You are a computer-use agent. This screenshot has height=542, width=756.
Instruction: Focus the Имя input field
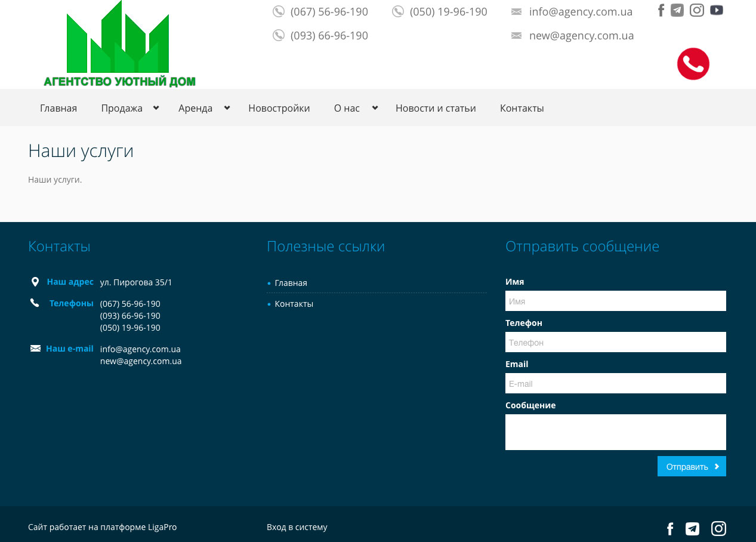(x=615, y=301)
